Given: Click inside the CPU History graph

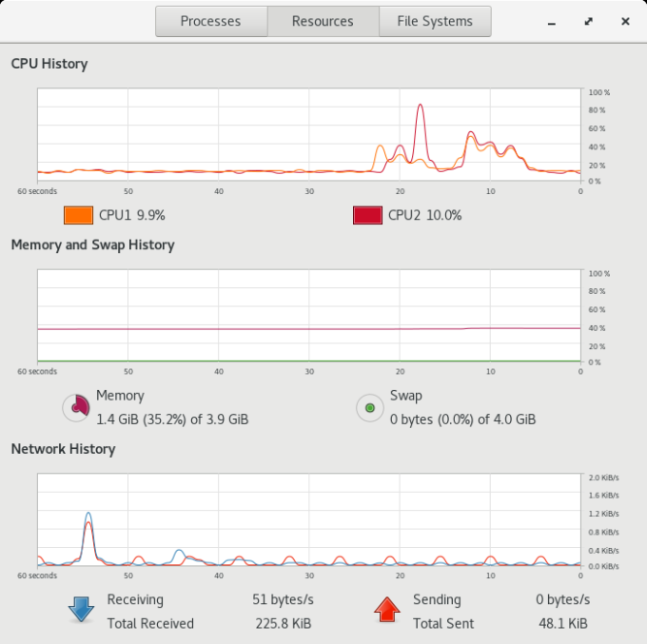Looking at the screenshot, I should coord(309,133).
